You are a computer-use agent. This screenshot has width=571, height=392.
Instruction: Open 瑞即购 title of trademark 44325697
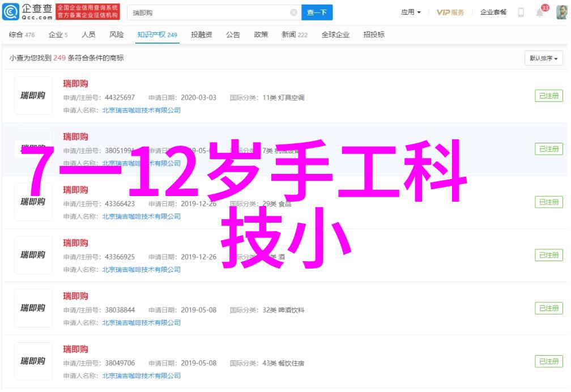tap(76, 84)
